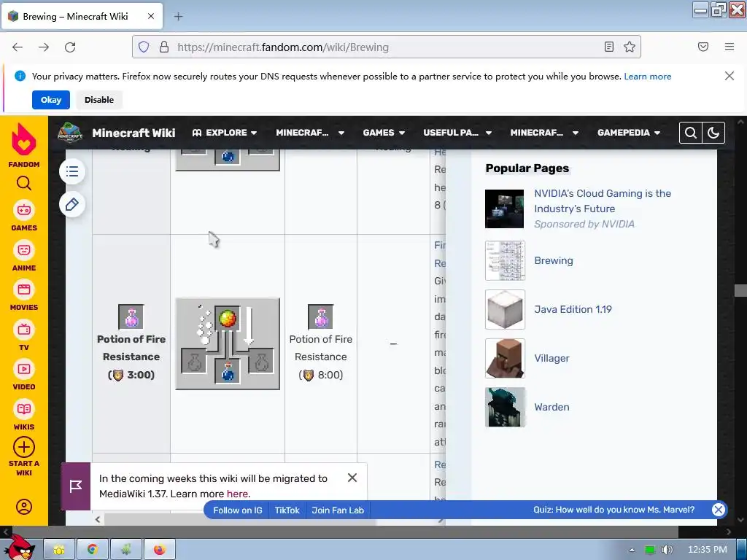The width and height of the screenshot is (747, 560).
Task: Open the tracking protection shield icon
Action: 144,47
